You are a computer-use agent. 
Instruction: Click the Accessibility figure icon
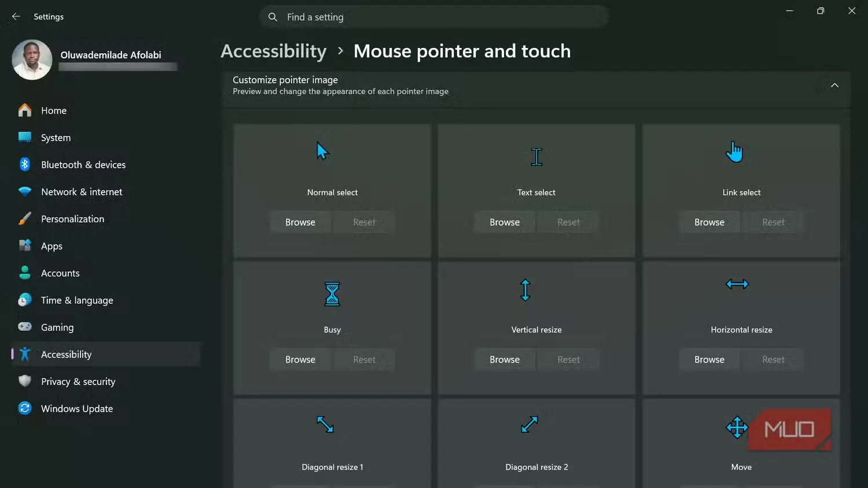tap(25, 354)
